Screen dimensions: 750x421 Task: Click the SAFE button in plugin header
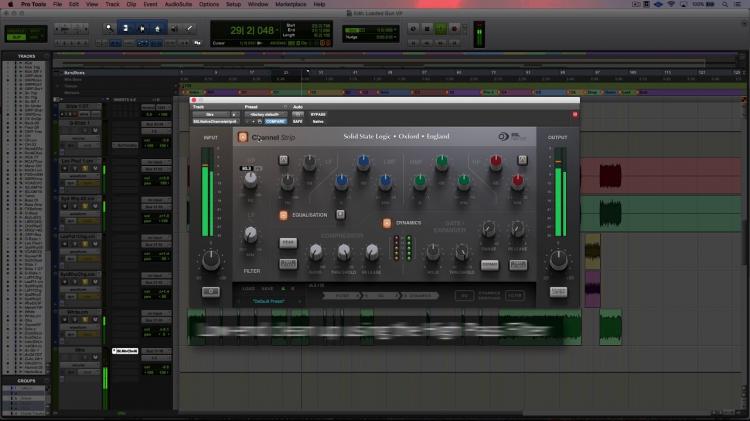(x=296, y=122)
